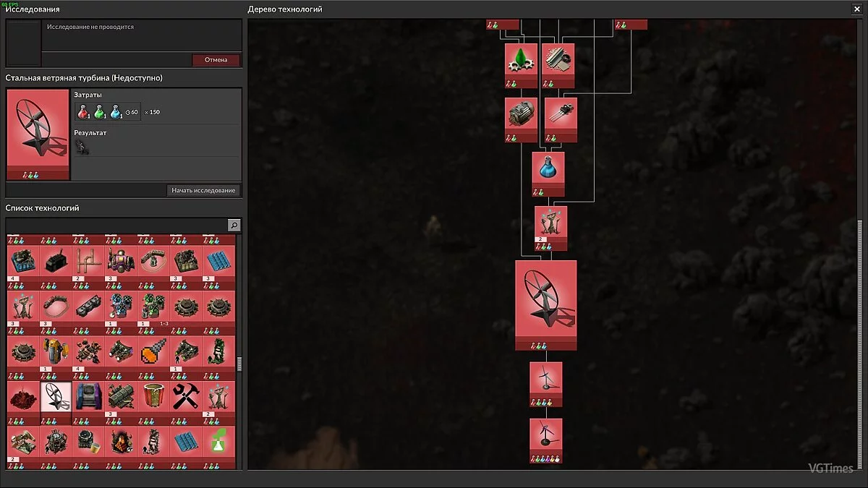Select the railway loop technology icon
This screenshot has height=488, width=868.
pos(55,306)
